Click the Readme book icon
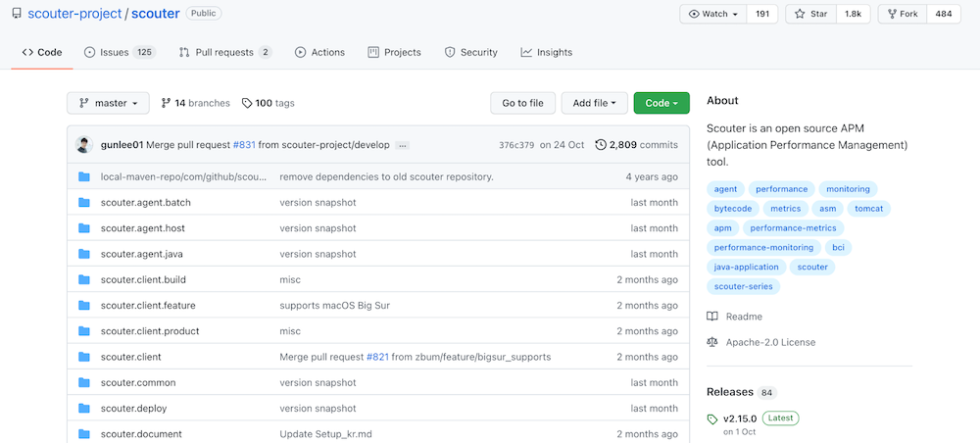Image resolution: width=980 pixels, height=443 pixels. [712, 317]
